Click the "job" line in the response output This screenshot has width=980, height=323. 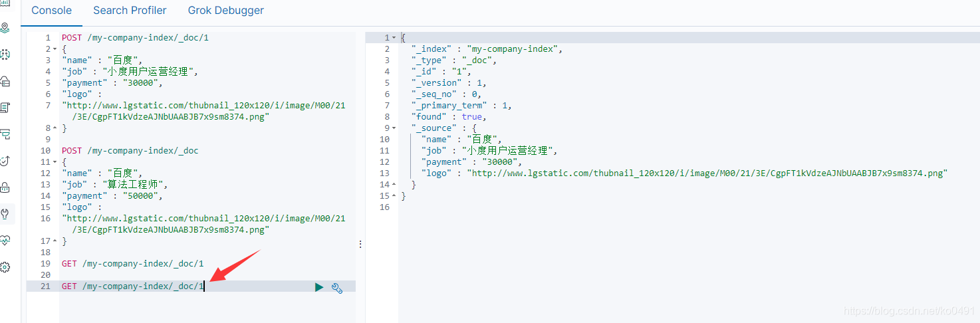click(x=489, y=151)
